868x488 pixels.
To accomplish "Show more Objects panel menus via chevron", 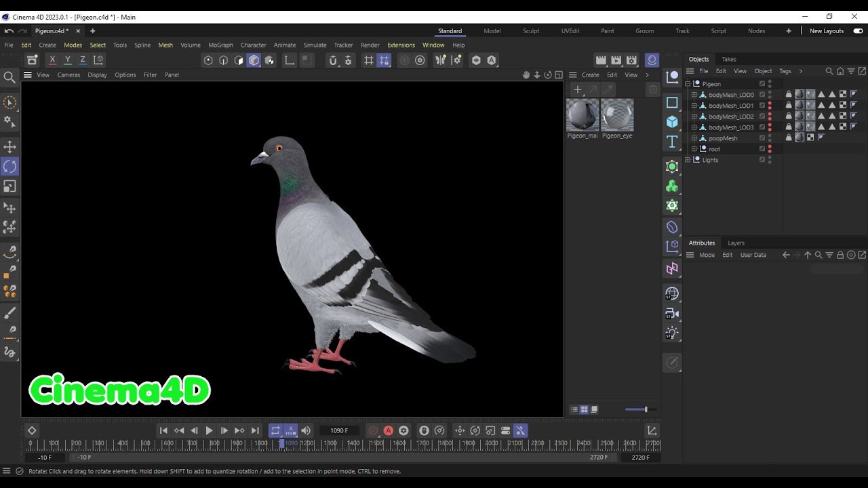I will 800,71.
